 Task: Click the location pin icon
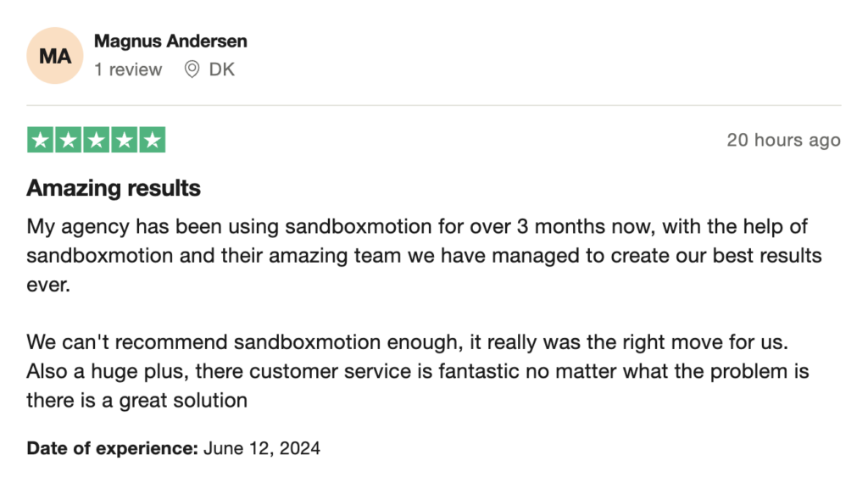[192, 69]
